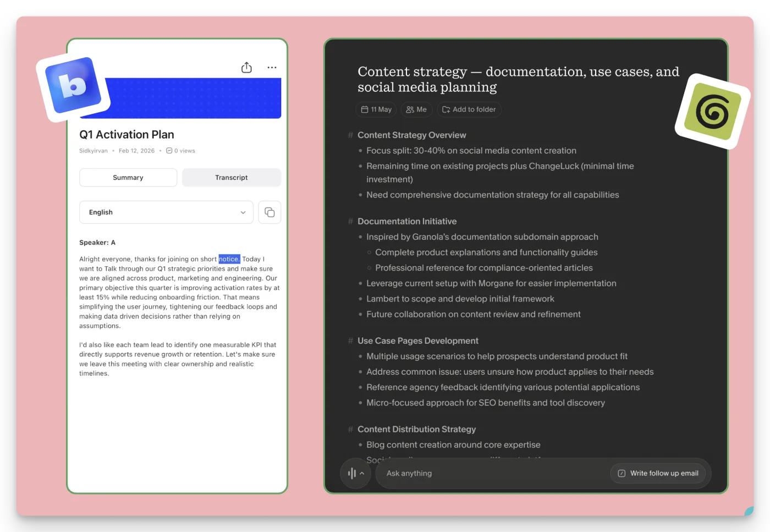
Task: Click bullet 'Lambert to scope and develop initial framework'
Action: tap(460, 299)
